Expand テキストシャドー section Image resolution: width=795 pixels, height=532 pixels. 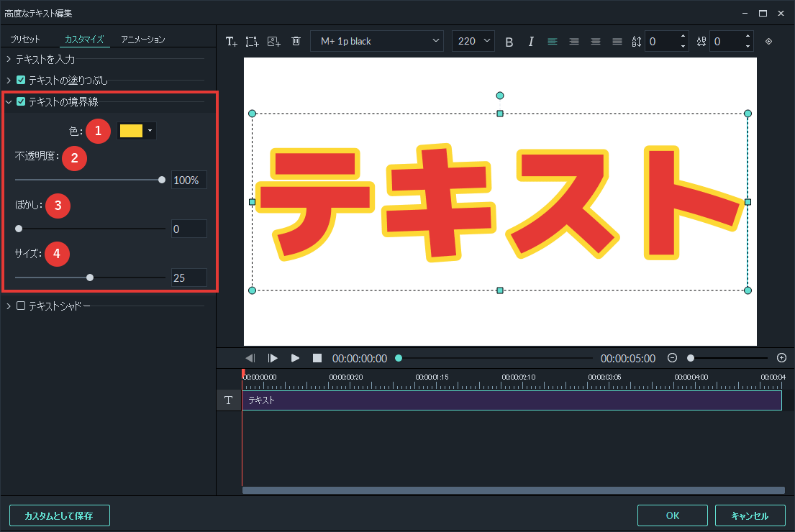[8, 306]
